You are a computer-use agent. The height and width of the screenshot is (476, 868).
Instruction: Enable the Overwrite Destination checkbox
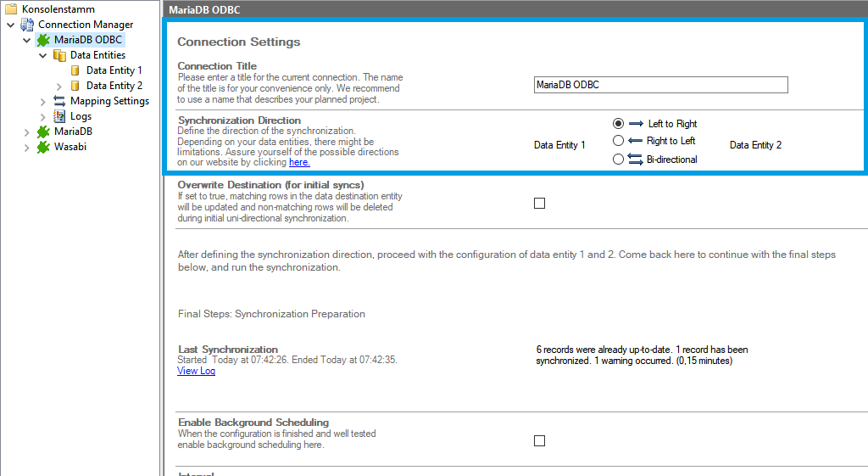(539, 203)
